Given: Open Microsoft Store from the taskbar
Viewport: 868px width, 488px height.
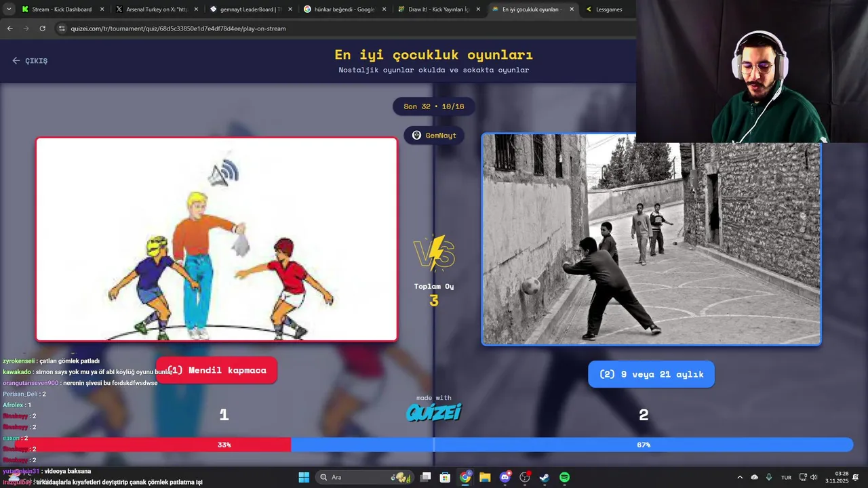Looking at the screenshot, I should pyautogui.click(x=445, y=477).
